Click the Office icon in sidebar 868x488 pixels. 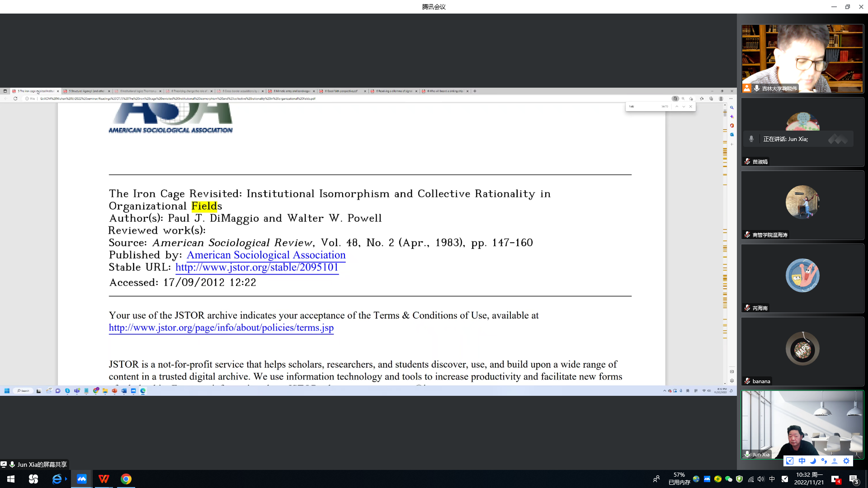731,126
